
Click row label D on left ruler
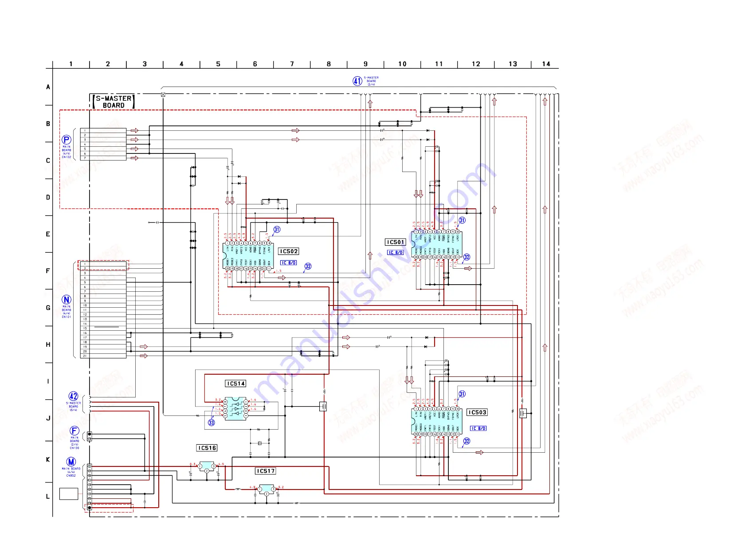(48, 197)
